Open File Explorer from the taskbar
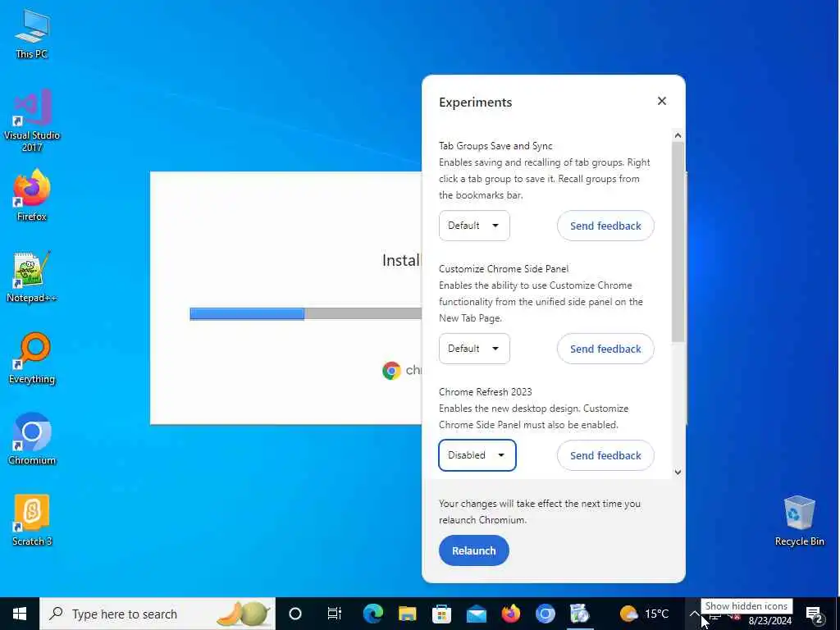Viewport: 840px width, 630px height. (x=407, y=614)
